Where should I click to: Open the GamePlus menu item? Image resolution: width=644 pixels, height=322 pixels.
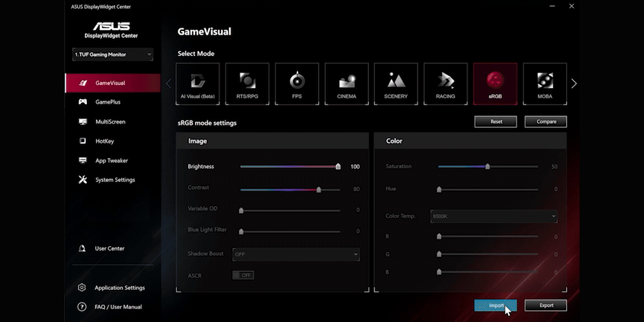tap(108, 102)
